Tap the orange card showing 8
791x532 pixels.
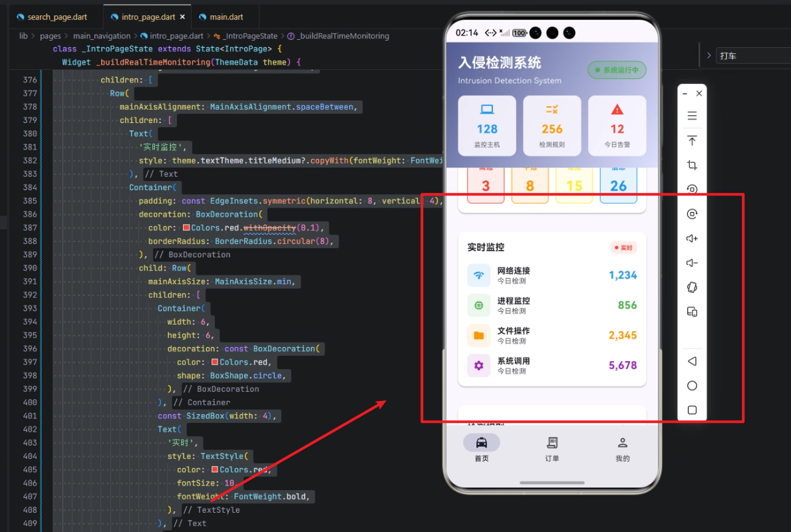point(530,185)
